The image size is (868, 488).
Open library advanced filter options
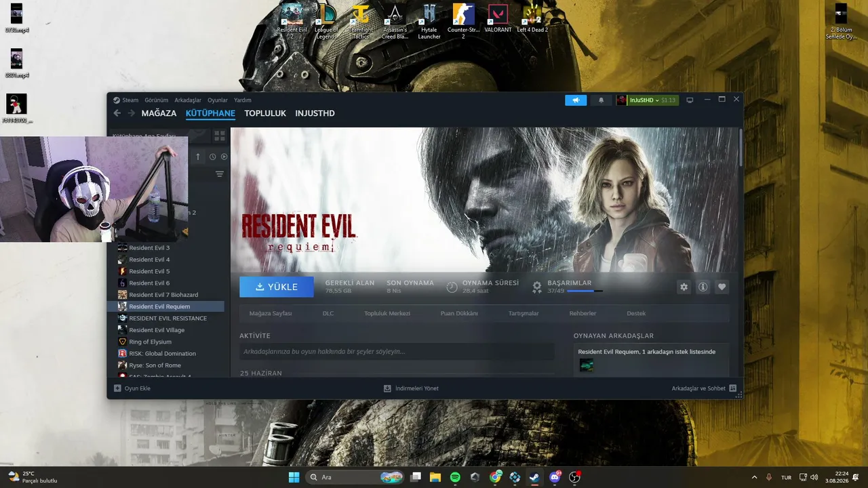pyautogui.click(x=220, y=174)
